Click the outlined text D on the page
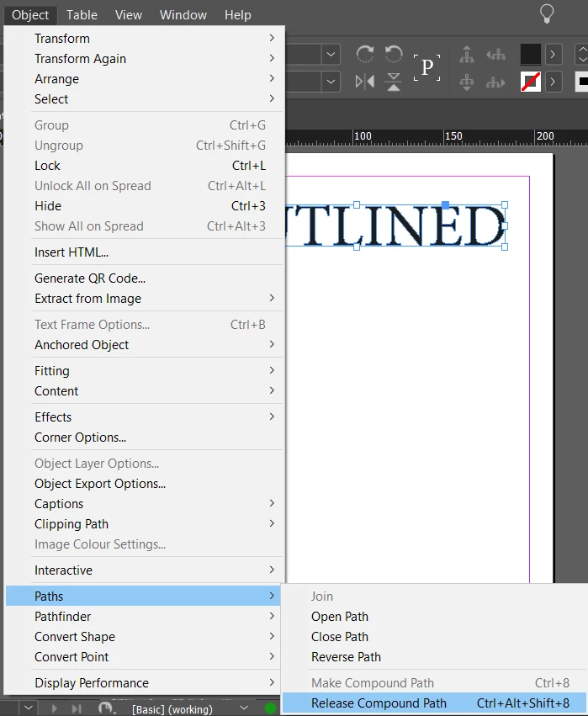The width and height of the screenshot is (588, 716). [485, 225]
